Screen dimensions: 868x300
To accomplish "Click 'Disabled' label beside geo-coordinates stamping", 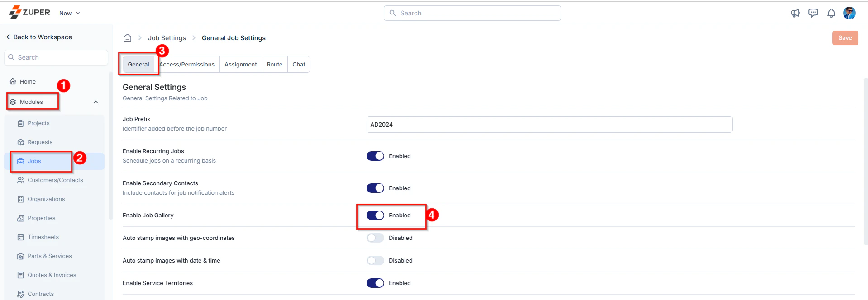I will (x=401, y=238).
